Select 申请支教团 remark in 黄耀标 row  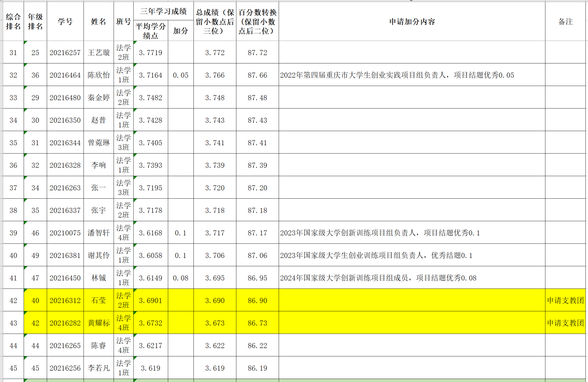(x=565, y=323)
